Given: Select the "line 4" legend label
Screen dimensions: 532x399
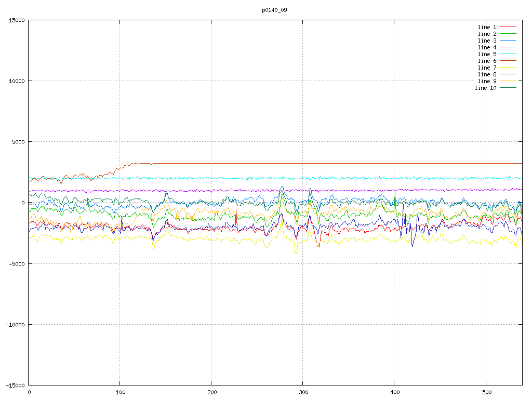Looking at the screenshot, I should click(x=487, y=47).
